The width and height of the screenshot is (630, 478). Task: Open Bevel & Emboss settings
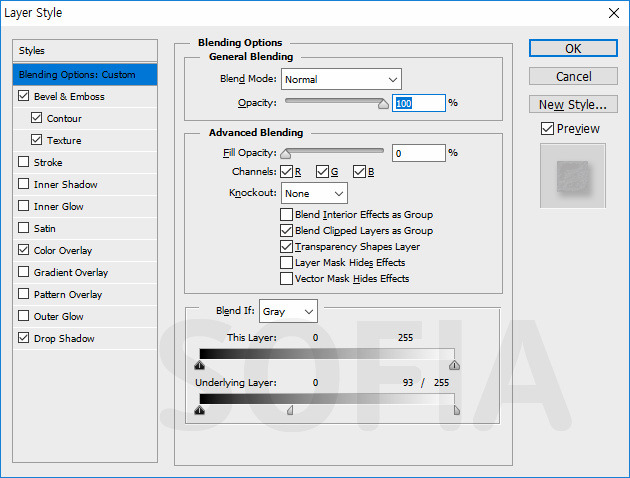(x=69, y=96)
